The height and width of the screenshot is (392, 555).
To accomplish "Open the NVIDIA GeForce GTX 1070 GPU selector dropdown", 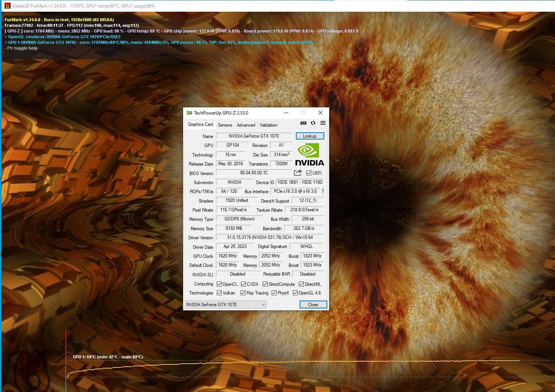I will pos(226,305).
